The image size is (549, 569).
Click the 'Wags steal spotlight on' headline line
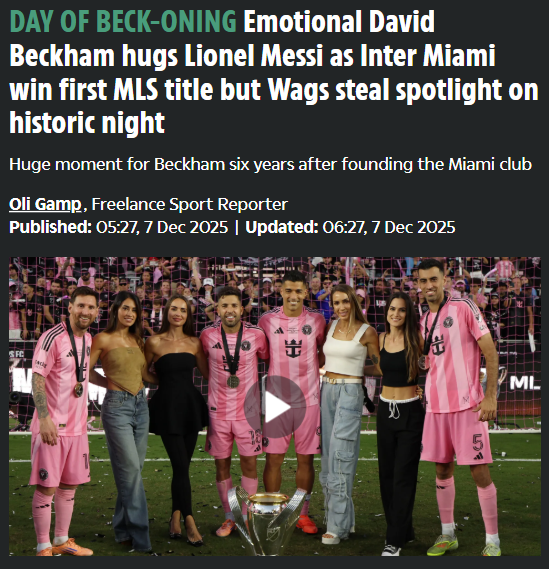pos(403,89)
